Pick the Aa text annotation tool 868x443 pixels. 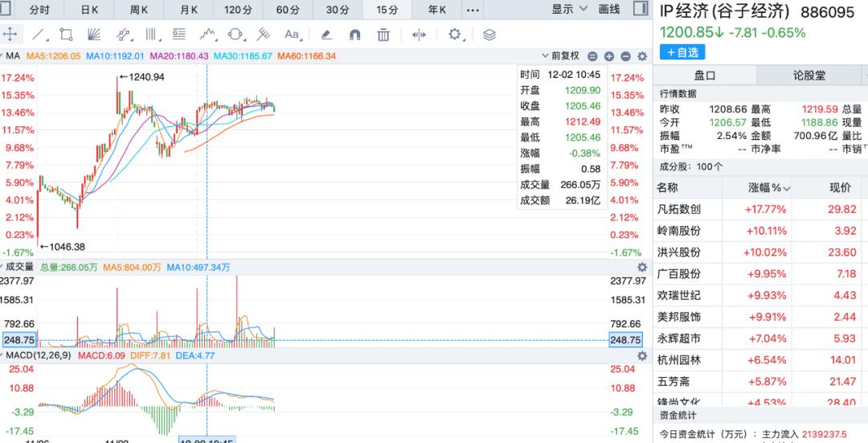[x=292, y=35]
